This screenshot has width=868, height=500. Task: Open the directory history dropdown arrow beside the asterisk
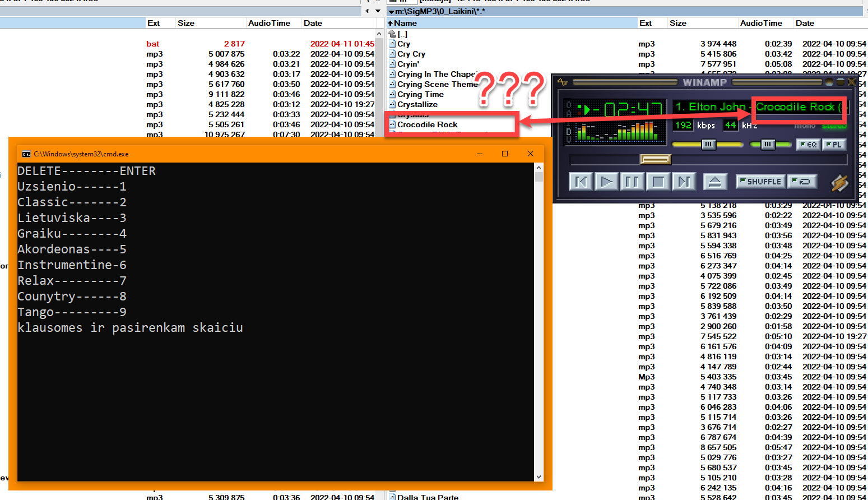378,11
